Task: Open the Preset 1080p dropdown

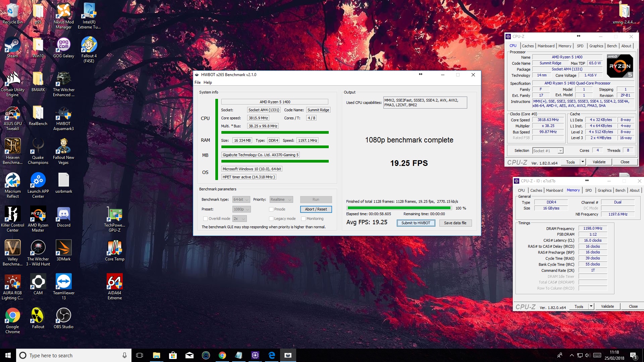Action: [x=241, y=209]
